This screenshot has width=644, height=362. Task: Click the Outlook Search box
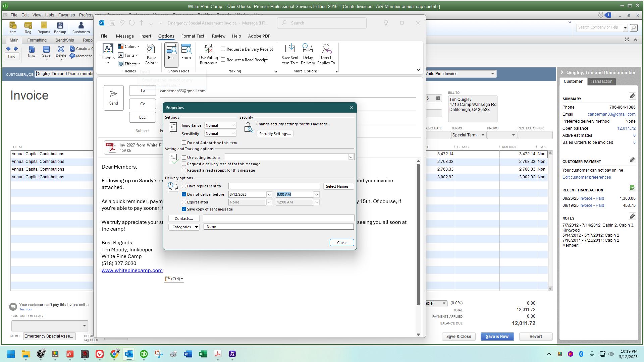(322, 23)
